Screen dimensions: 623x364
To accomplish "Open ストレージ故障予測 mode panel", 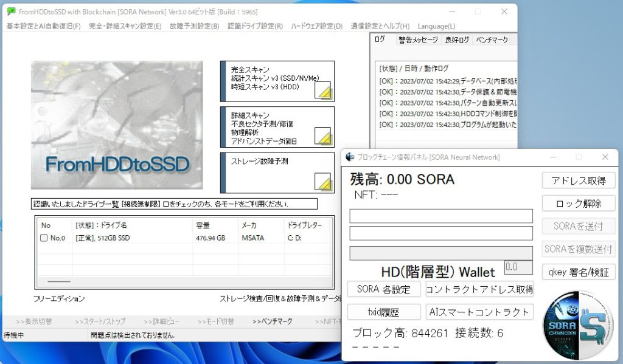I will (277, 173).
